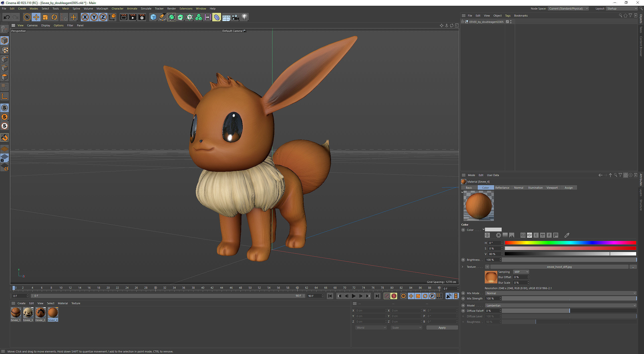Add a Cube primitive object
This screenshot has height=354, width=644.
153,17
